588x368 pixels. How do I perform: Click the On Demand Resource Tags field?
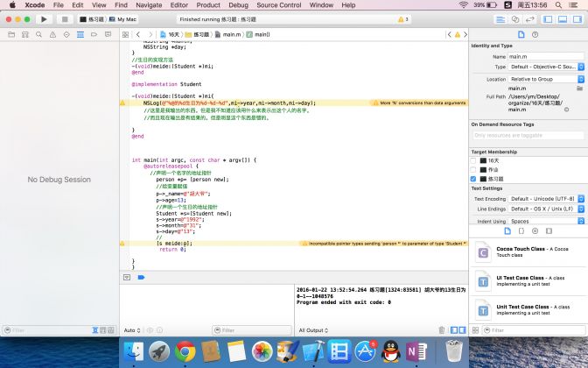(528, 136)
